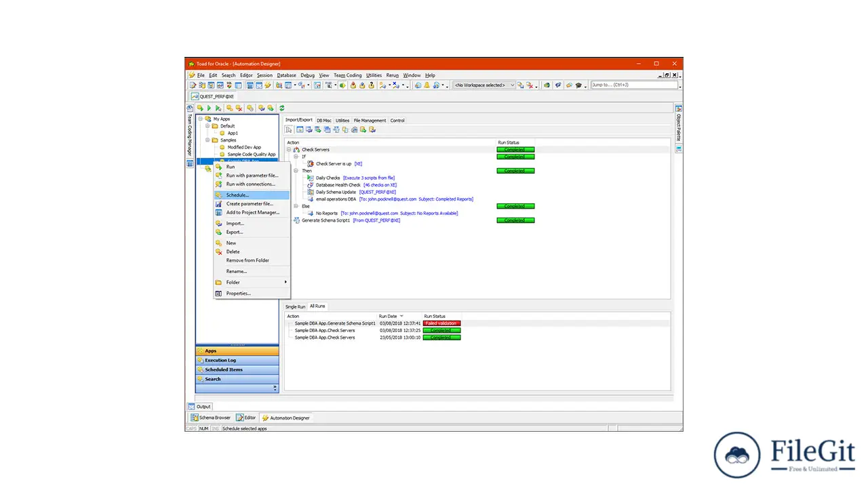This screenshot has width=868, height=488.
Task: Click the navigation pane overflow chevron
Action: click(x=275, y=388)
